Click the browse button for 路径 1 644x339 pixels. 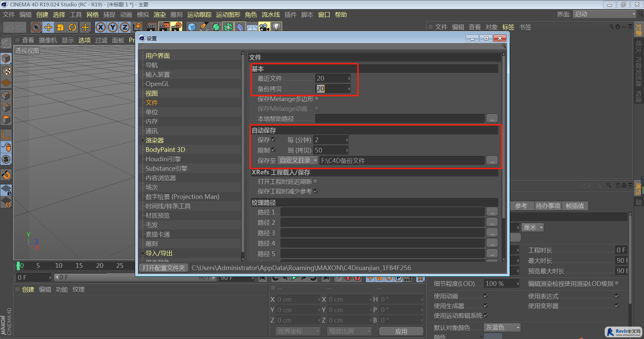pyautogui.click(x=492, y=212)
